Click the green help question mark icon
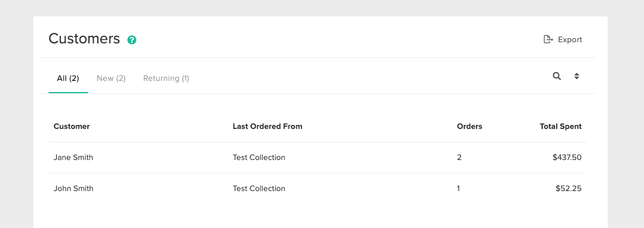 (x=132, y=40)
